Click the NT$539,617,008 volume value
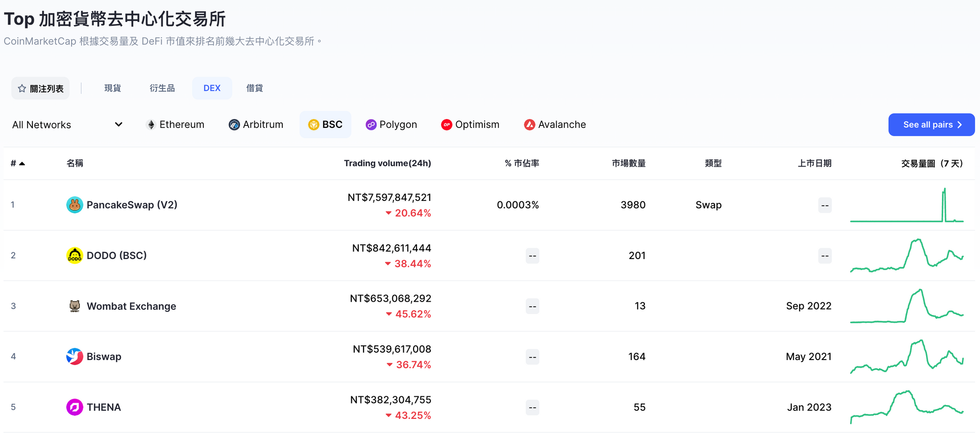980x433 pixels. click(392, 349)
